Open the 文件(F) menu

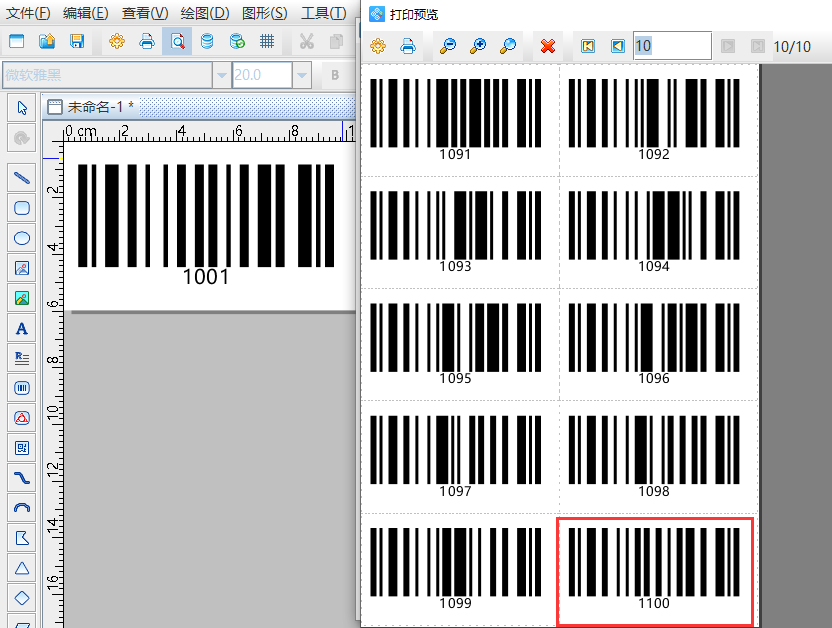click(28, 13)
